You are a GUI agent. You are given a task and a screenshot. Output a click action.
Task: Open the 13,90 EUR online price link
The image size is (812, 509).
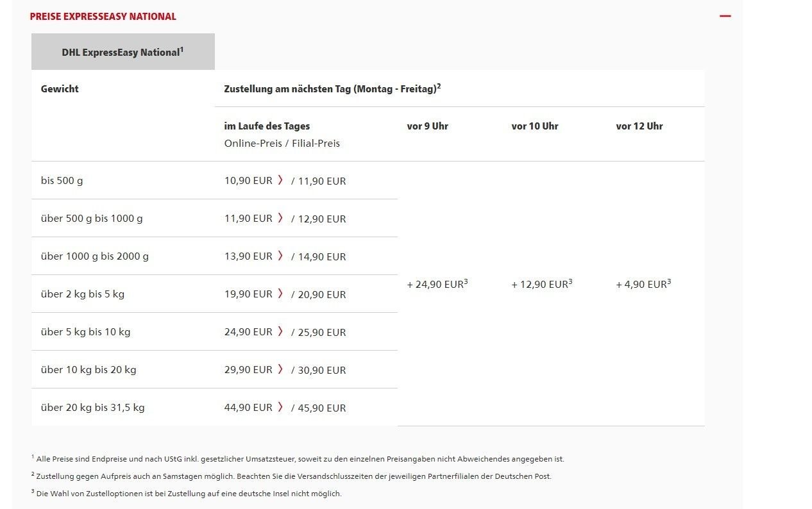point(253,256)
